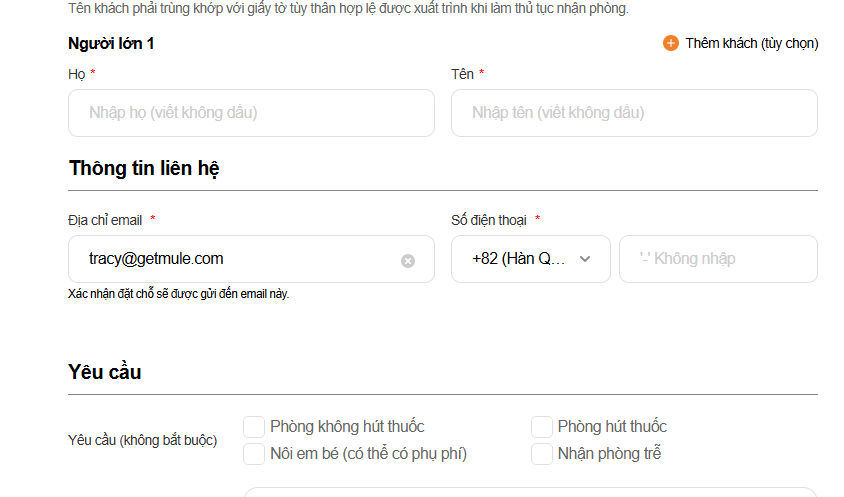The width and height of the screenshot is (844, 497).
Task: Click the Địa chỉ email field label
Action: pos(105,220)
